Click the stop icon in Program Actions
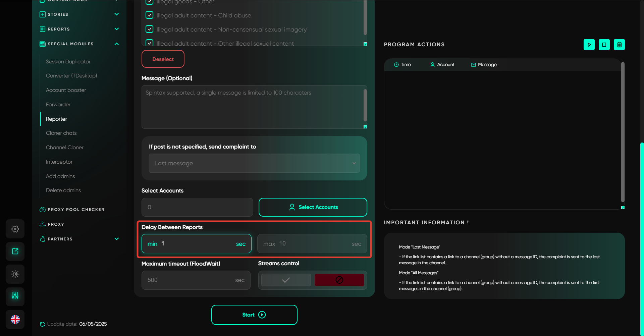This screenshot has width=644, height=336. (604, 45)
